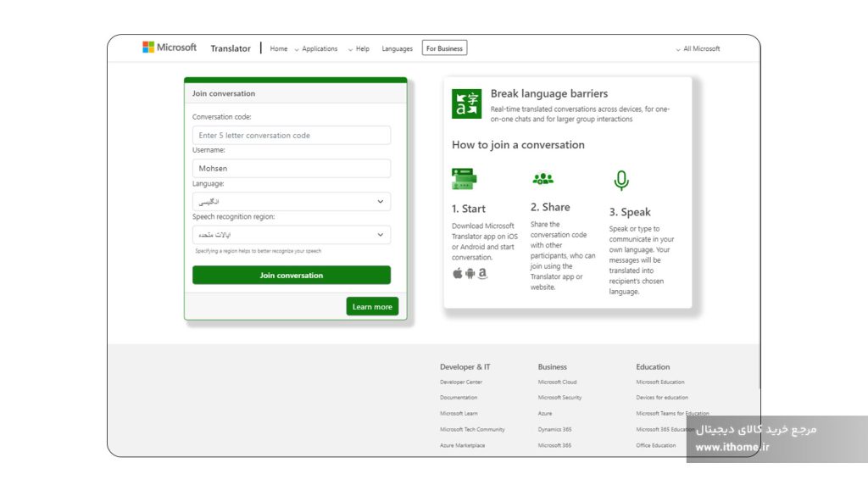Open the Microsoft Cloud footer link

pyautogui.click(x=557, y=382)
